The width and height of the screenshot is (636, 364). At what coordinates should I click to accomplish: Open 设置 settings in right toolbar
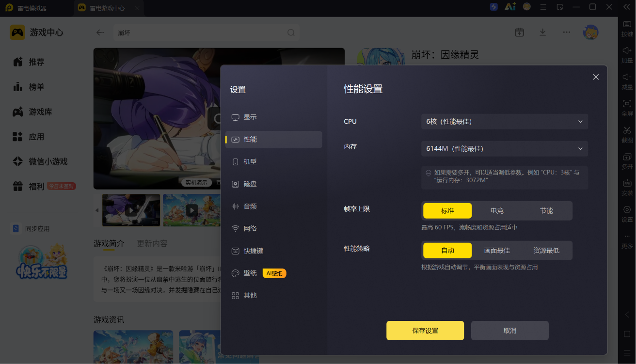627,214
